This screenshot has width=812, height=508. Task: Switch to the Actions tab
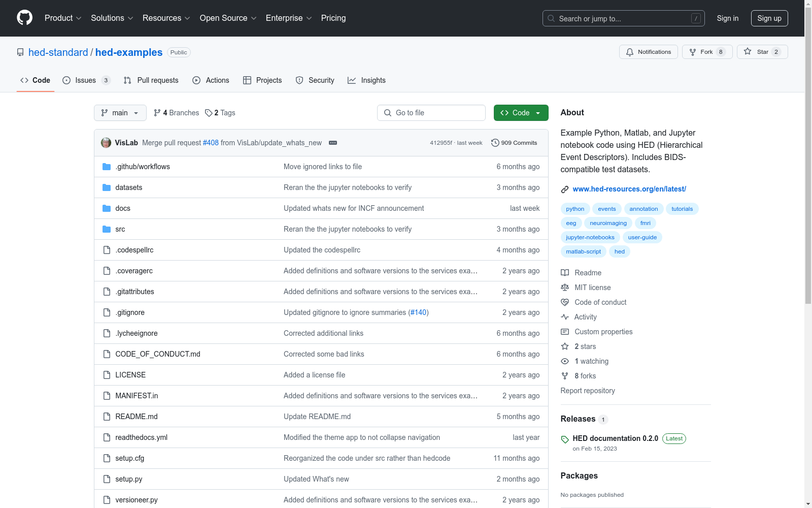coord(211,80)
